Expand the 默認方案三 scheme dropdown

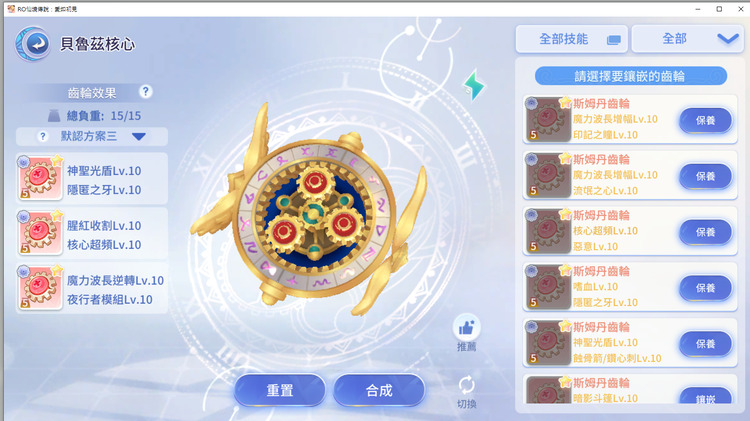click(139, 137)
